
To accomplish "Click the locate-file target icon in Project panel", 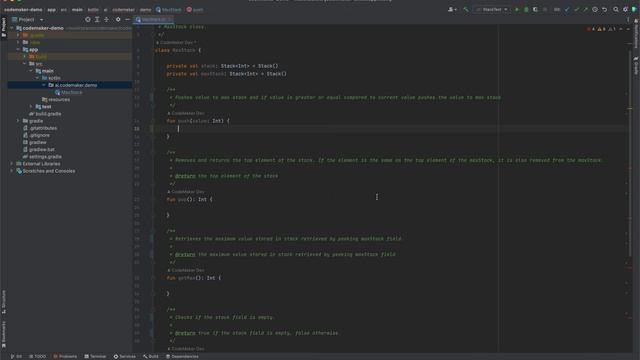I will click(x=87, y=19).
